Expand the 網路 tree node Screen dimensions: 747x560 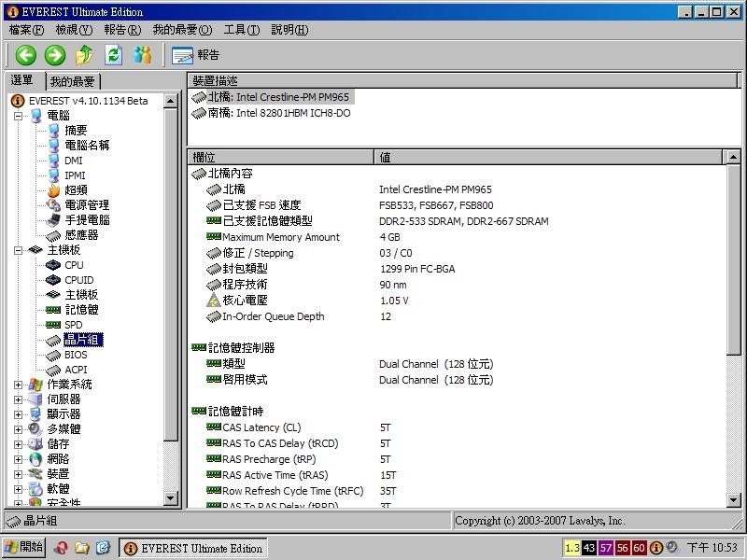[18, 459]
